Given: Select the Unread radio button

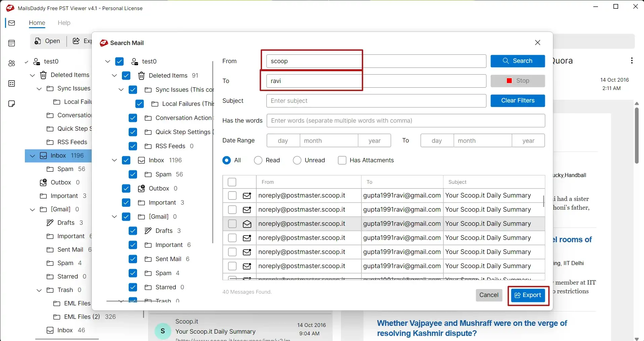Looking at the screenshot, I should coord(297,160).
